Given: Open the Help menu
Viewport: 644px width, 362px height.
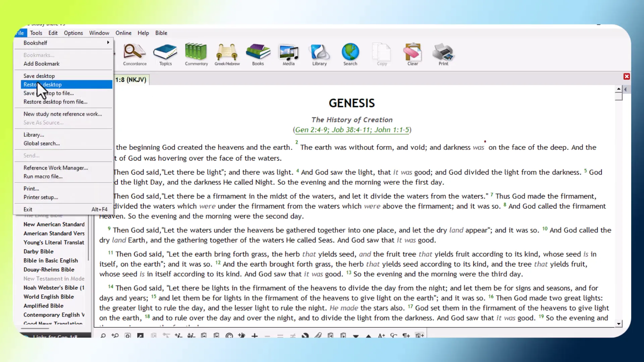Looking at the screenshot, I should [143, 33].
